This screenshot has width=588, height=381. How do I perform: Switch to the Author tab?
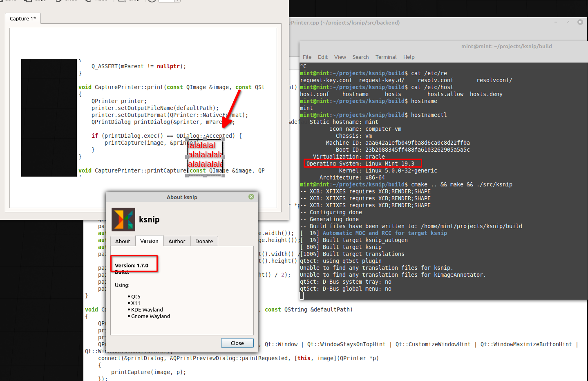pos(177,241)
